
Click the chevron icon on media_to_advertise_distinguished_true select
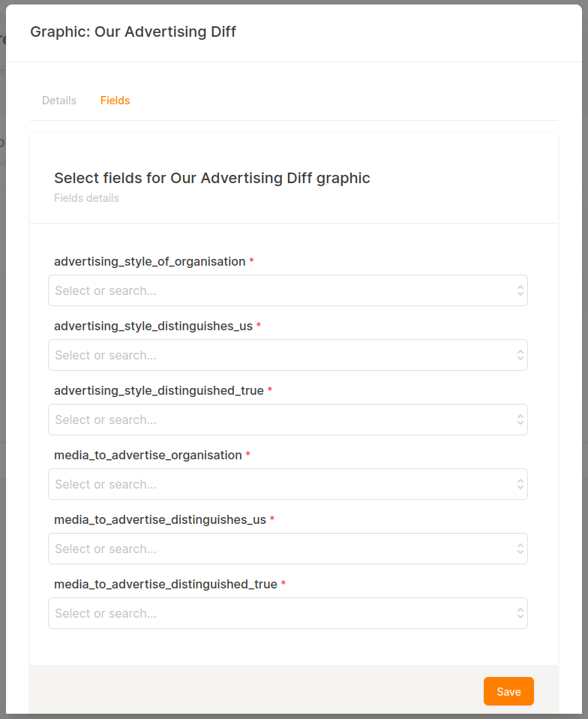pyautogui.click(x=520, y=613)
